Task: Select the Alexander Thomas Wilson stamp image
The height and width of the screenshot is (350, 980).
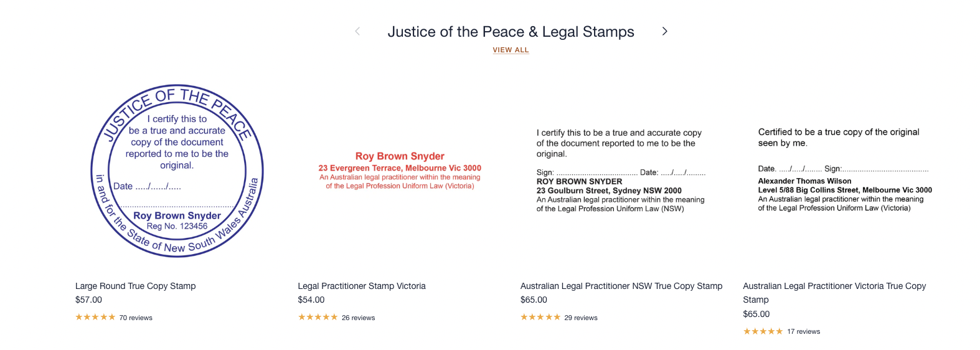Action: [x=844, y=170]
